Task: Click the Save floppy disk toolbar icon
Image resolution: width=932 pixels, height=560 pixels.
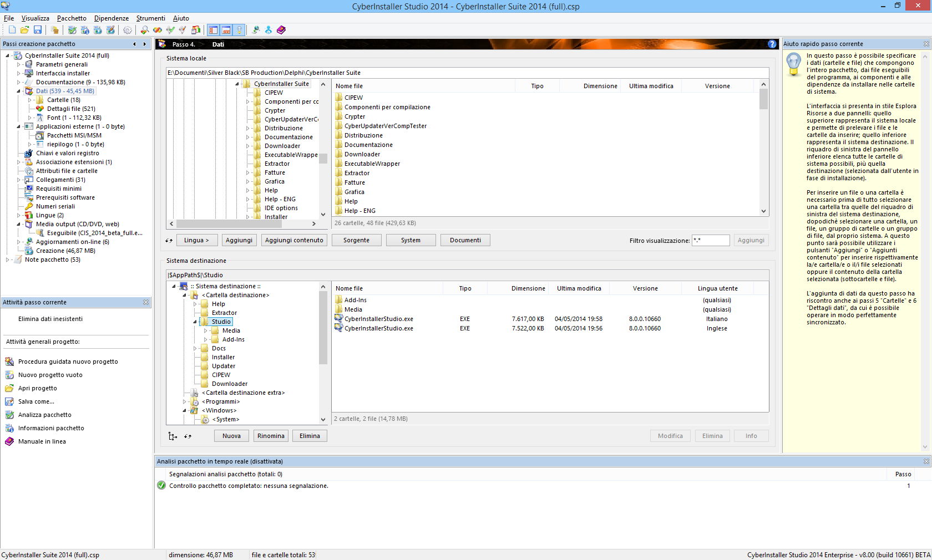Action: [38, 30]
